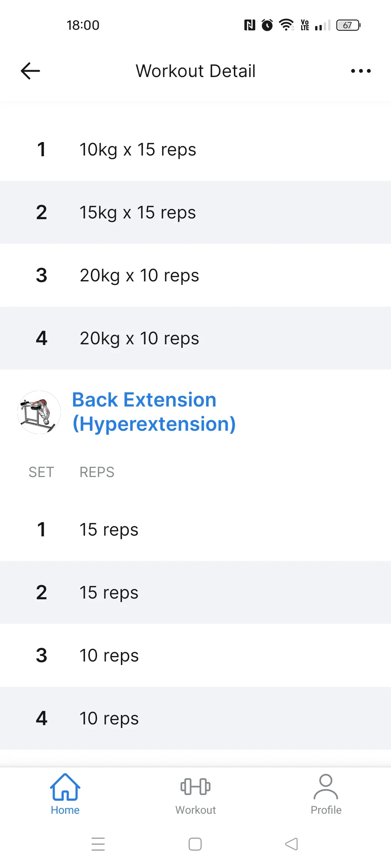
Task: Tap the Android home square button
Action: pos(195,844)
